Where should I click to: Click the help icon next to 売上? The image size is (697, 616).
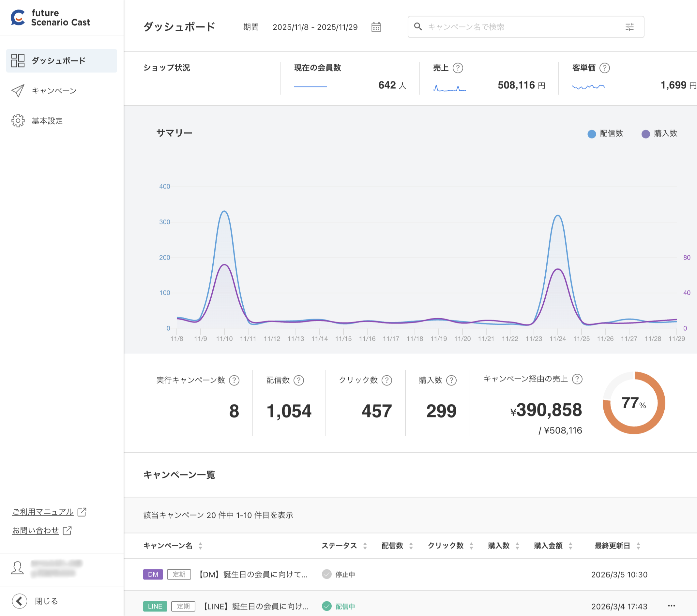point(457,68)
